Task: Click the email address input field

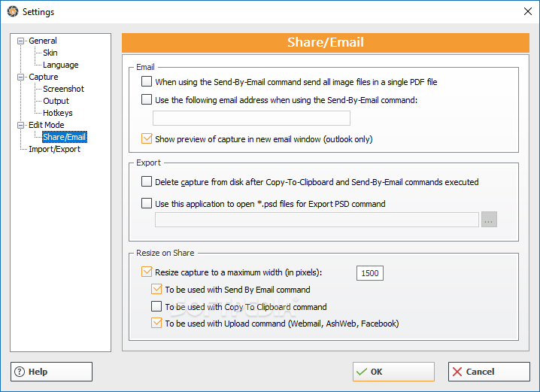Action: pyautogui.click(x=251, y=118)
